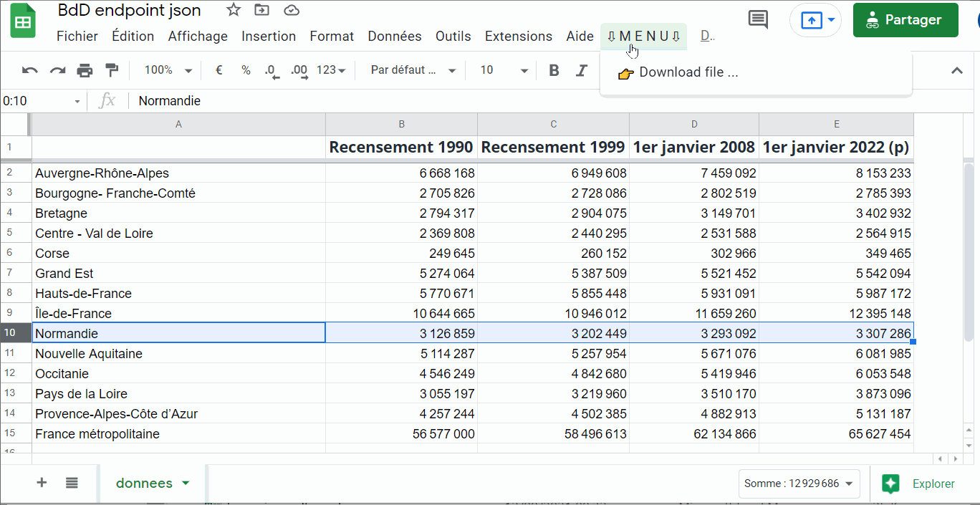Format as euro currency
This screenshot has width=980, height=505.
(219, 70)
